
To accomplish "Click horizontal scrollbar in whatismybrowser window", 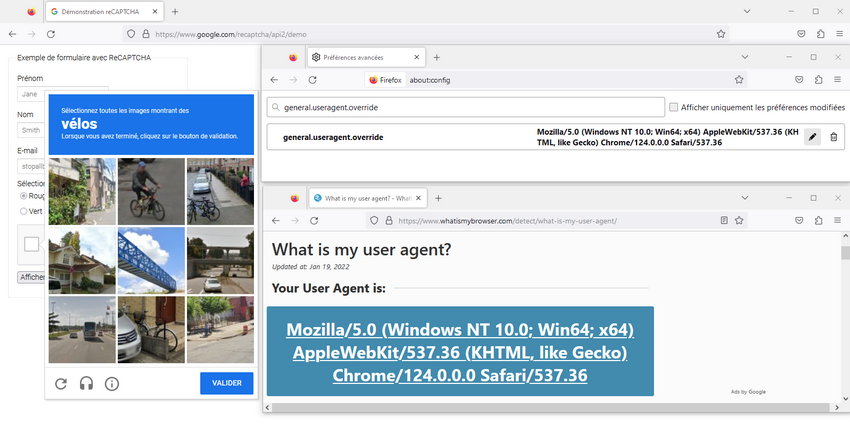I will pos(550,407).
